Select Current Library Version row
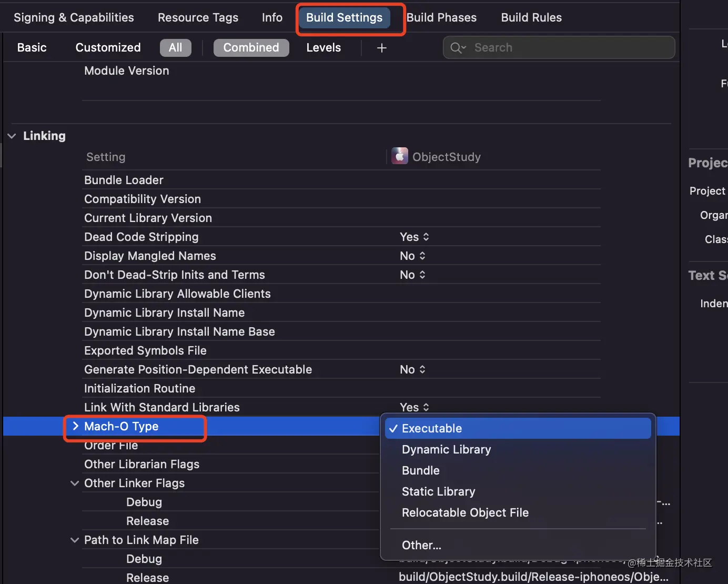The image size is (728, 584). point(148,218)
